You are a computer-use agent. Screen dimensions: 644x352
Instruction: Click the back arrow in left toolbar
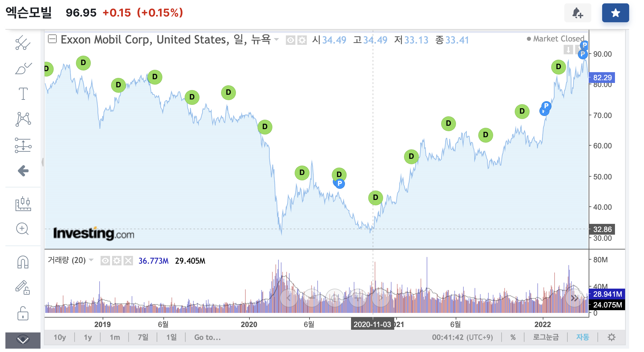tap(23, 171)
